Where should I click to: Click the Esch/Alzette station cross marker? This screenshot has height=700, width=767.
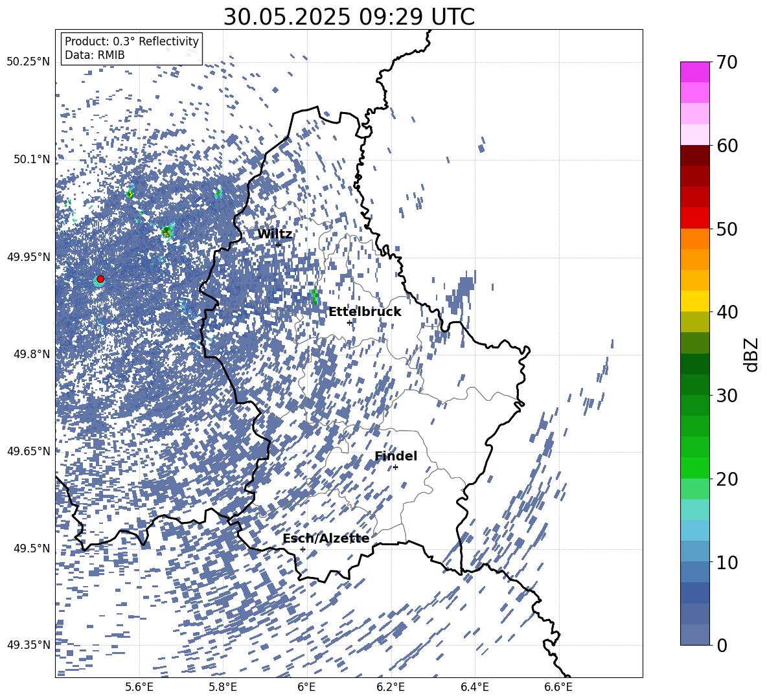(x=303, y=549)
